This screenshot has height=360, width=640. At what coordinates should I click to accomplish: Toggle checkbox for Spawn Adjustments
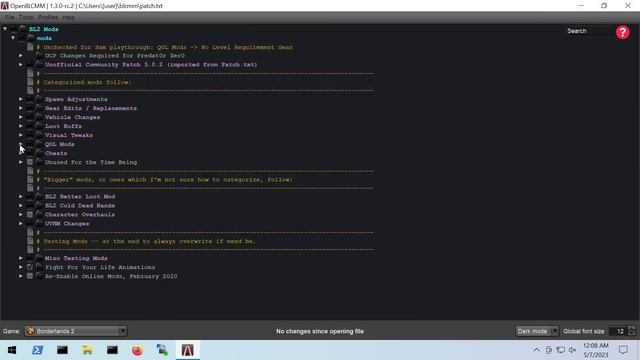(x=30, y=99)
